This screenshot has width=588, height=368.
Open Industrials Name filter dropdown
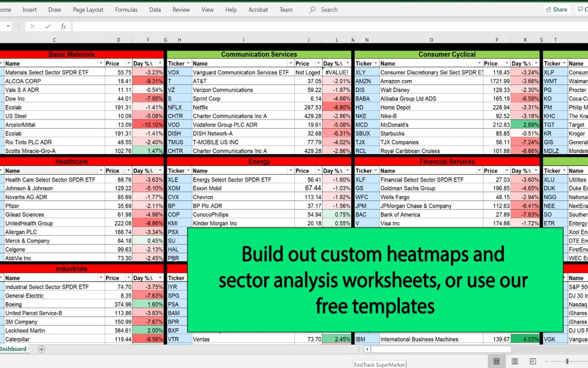[x=101, y=278]
